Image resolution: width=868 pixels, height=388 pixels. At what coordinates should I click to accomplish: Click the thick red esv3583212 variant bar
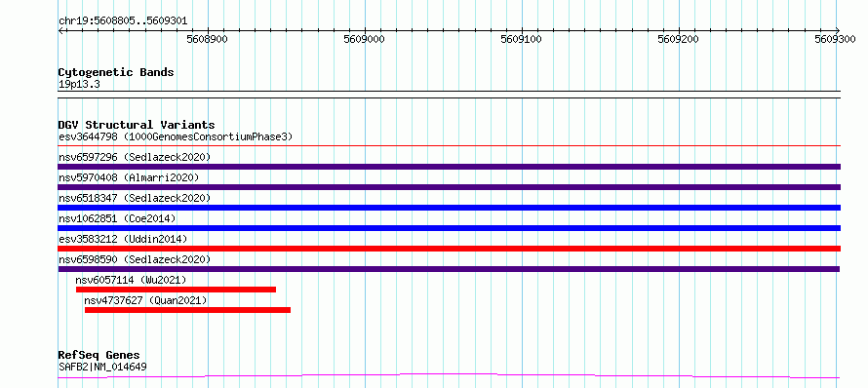(449, 249)
